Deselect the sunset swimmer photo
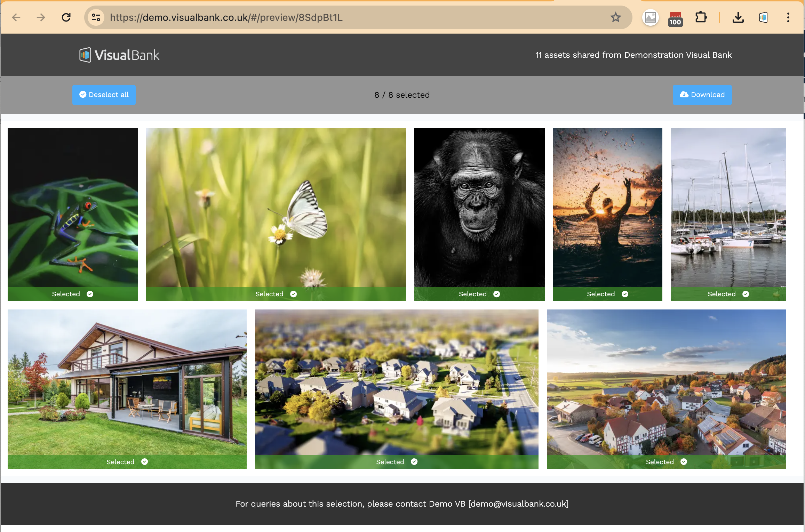The width and height of the screenshot is (805, 532). coord(625,294)
